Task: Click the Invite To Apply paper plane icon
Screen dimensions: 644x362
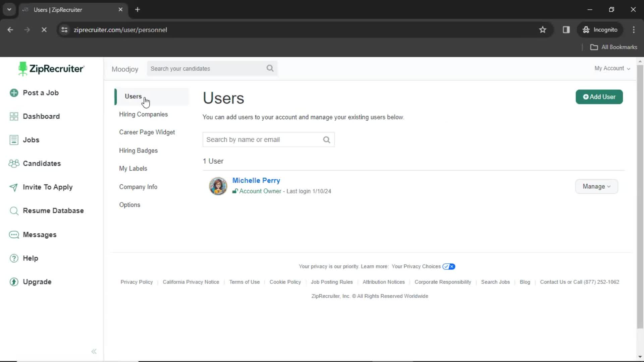Action: [14, 187]
